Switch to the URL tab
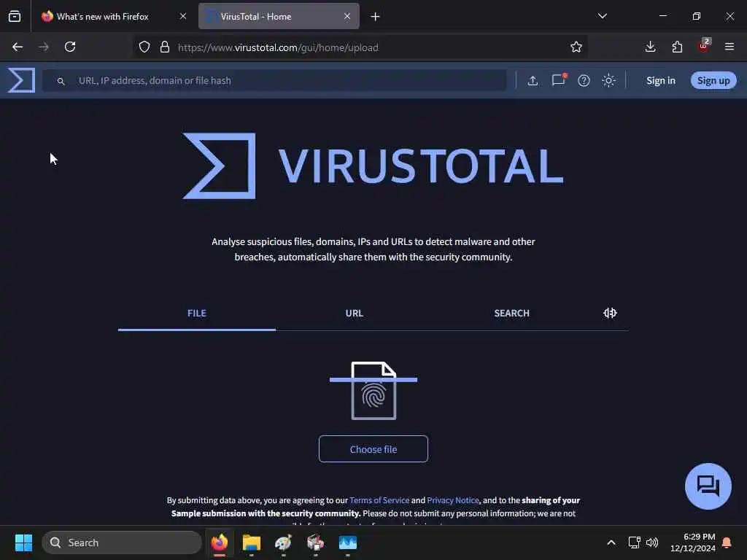The width and height of the screenshot is (747, 560). click(x=354, y=314)
